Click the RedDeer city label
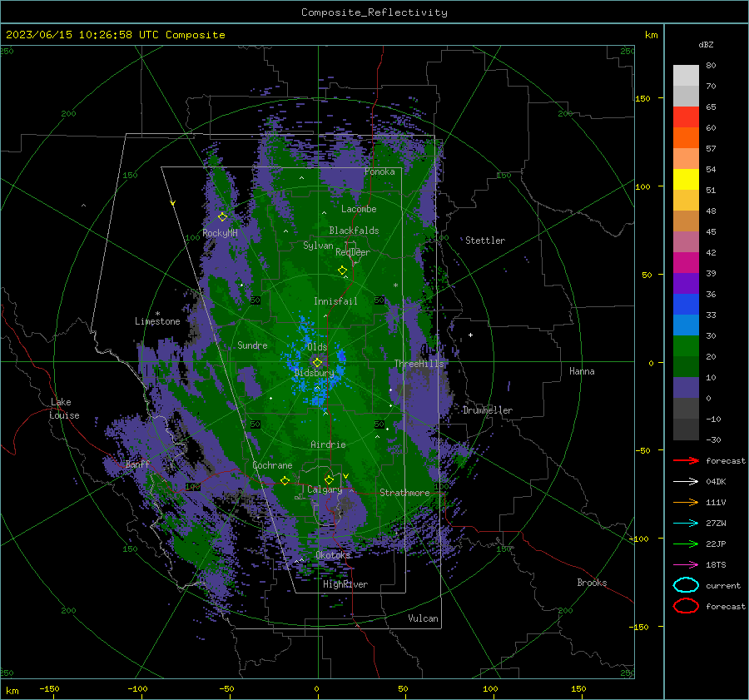The height and width of the screenshot is (700, 749). 353,252
